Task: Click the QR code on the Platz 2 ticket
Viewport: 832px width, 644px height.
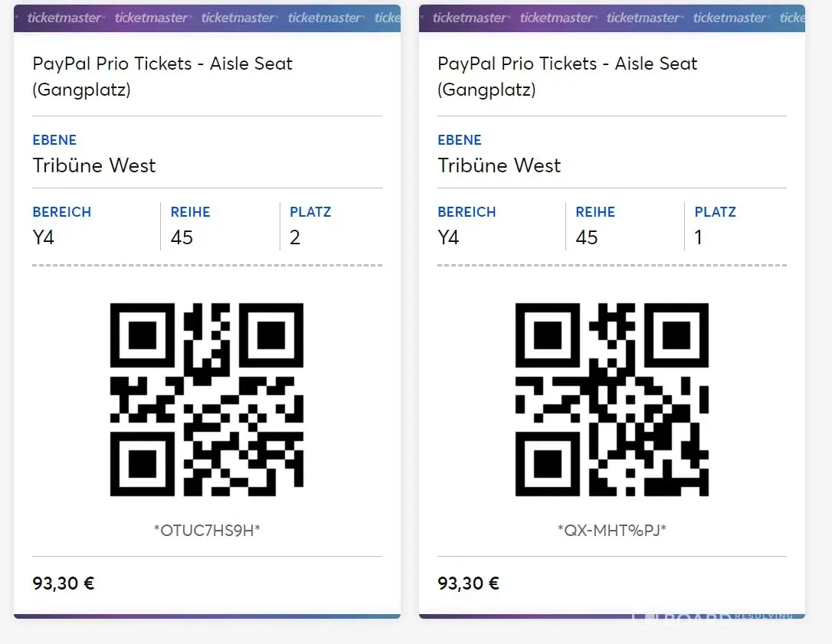Action: [x=207, y=399]
